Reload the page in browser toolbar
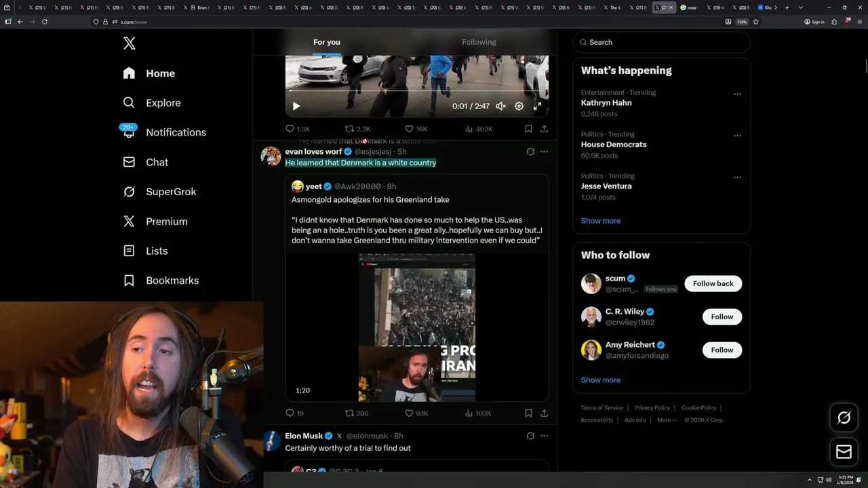The image size is (868, 488). [x=45, y=22]
